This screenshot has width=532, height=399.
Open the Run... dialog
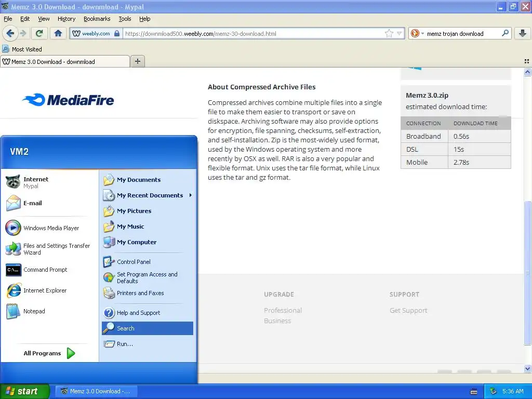pos(147,344)
